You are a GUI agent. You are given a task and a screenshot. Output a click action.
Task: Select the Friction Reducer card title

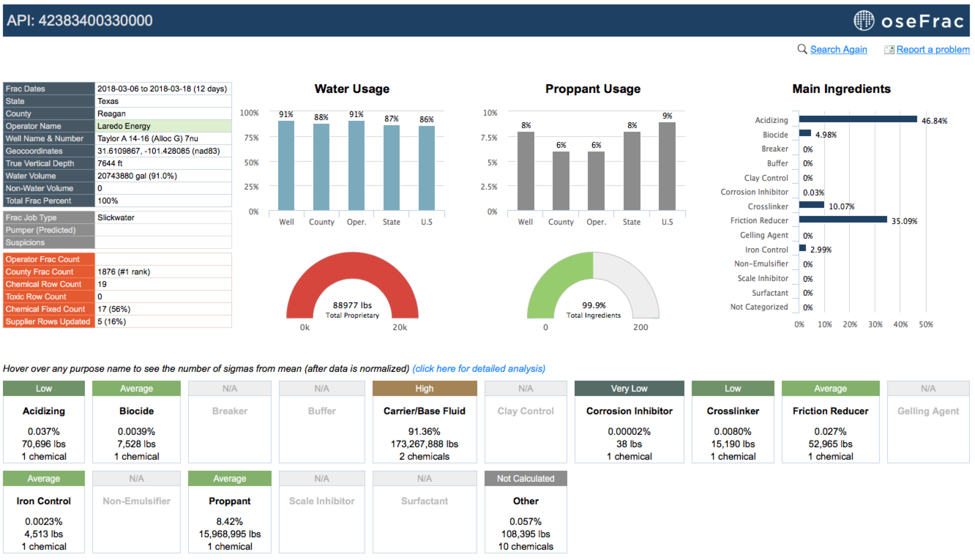coord(830,411)
